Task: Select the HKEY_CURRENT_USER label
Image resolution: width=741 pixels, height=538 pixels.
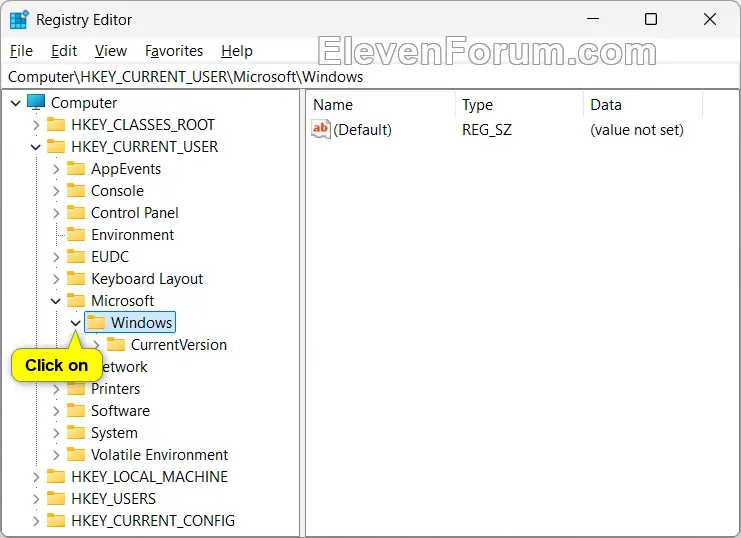Action: tap(145, 147)
